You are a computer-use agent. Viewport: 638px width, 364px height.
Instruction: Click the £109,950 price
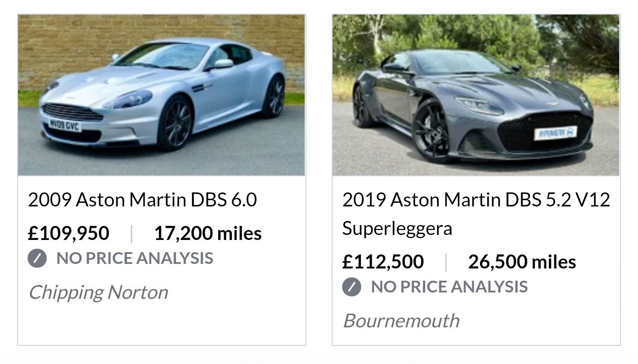tap(68, 234)
